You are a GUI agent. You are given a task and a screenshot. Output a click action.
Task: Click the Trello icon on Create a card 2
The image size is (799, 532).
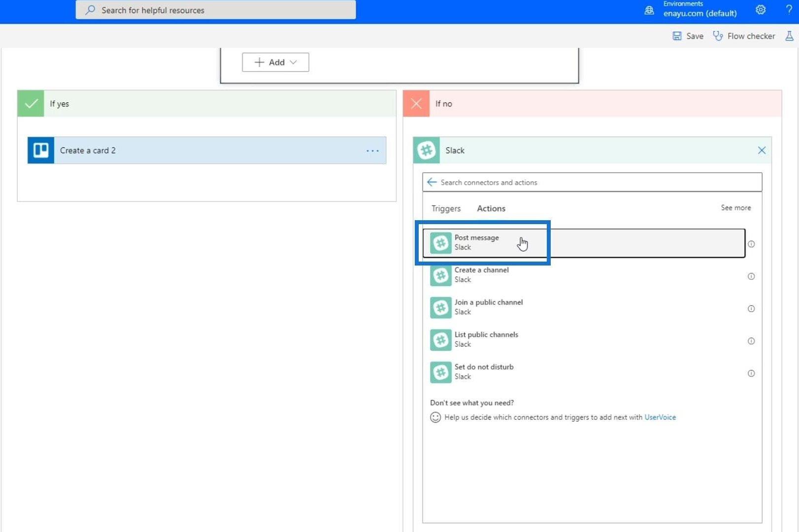pos(41,150)
